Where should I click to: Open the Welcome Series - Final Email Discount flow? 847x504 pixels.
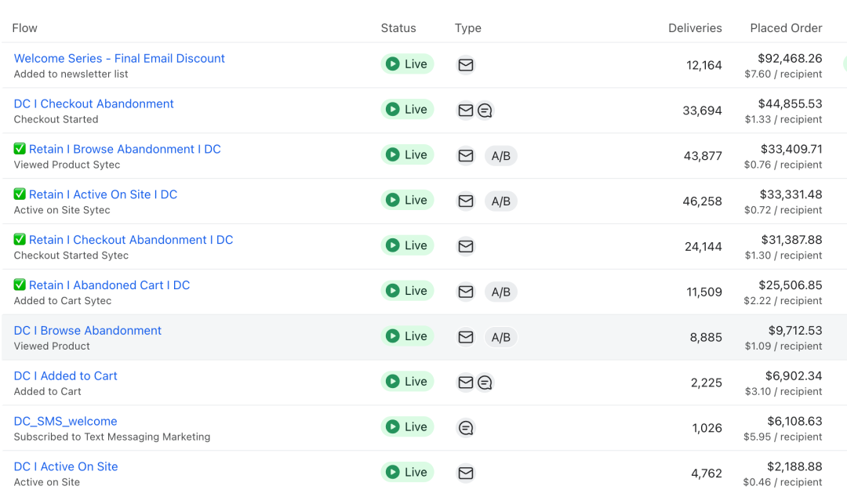119,58
